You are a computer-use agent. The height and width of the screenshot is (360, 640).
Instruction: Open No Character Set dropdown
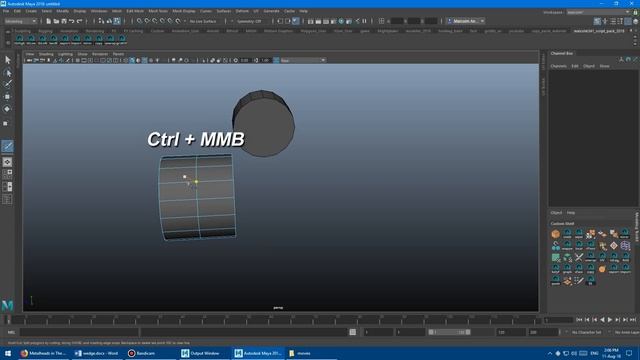coord(587,332)
